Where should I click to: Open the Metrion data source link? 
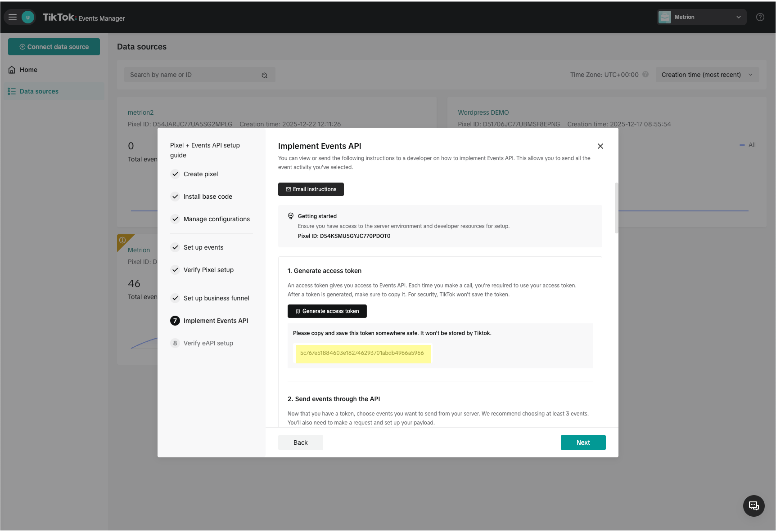139,250
